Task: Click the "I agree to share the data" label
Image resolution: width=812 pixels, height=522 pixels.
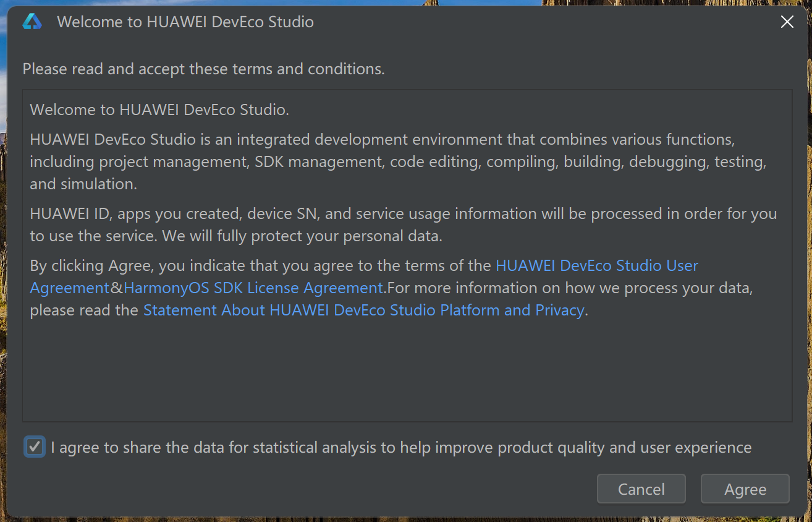Action: (x=401, y=447)
